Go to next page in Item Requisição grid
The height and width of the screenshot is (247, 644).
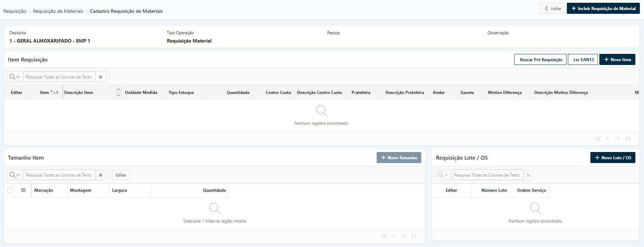[x=618, y=139]
